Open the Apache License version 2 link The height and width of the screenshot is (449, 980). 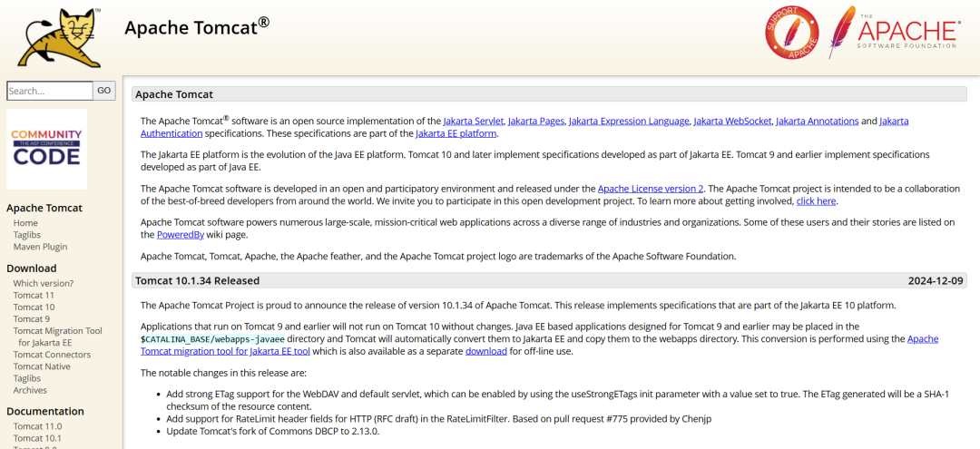[651, 188]
